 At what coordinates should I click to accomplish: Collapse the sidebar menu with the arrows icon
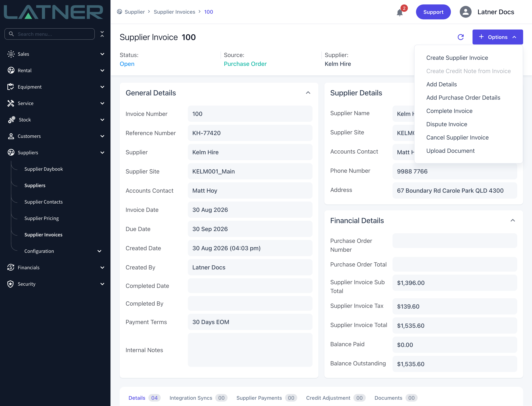[x=102, y=34]
